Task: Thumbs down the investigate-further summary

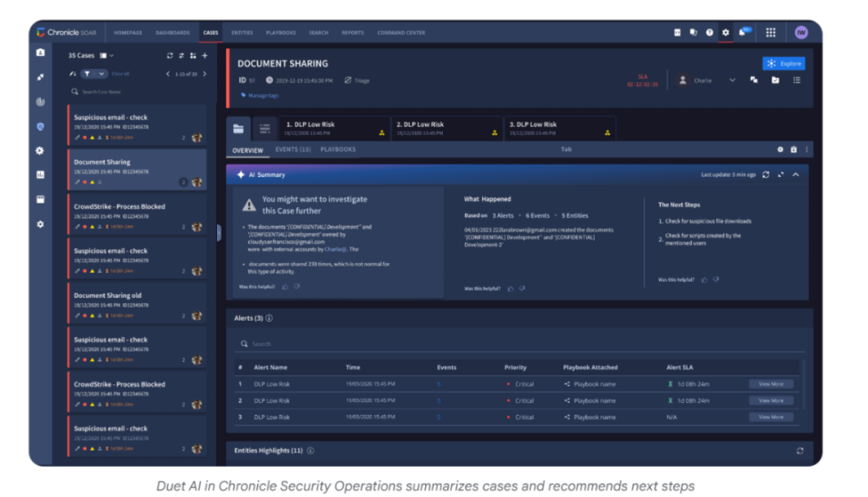Action: [x=296, y=287]
